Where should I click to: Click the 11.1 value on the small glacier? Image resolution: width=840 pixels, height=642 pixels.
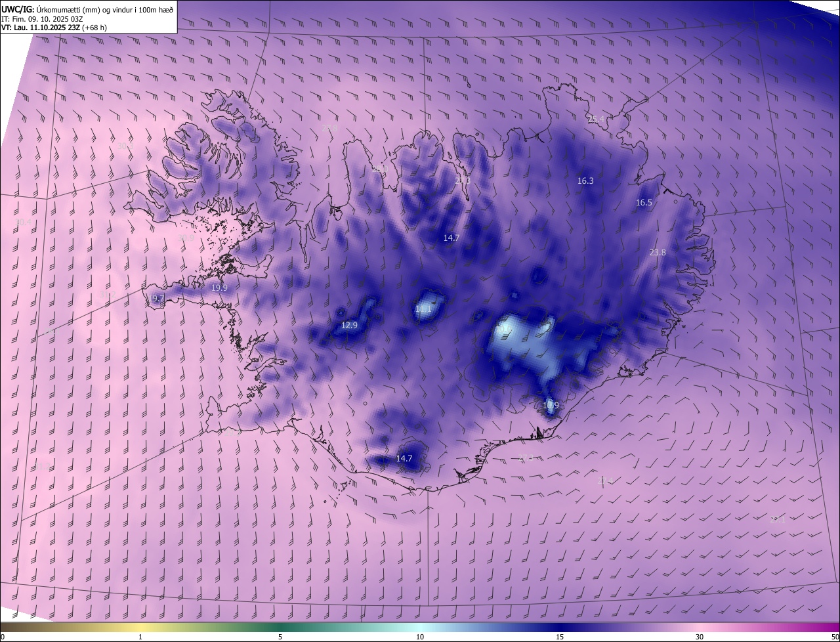[x=424, y=309]
